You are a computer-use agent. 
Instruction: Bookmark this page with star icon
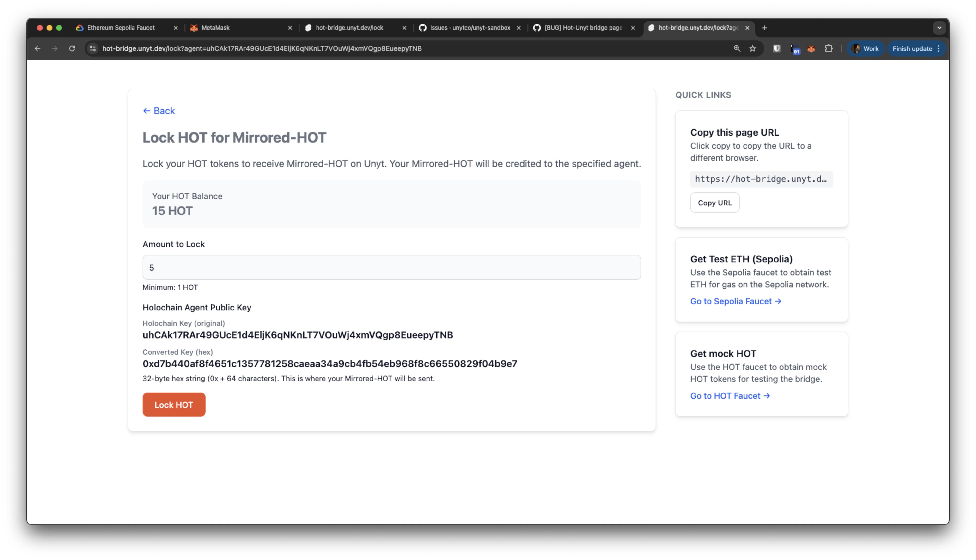click(752, 48)
